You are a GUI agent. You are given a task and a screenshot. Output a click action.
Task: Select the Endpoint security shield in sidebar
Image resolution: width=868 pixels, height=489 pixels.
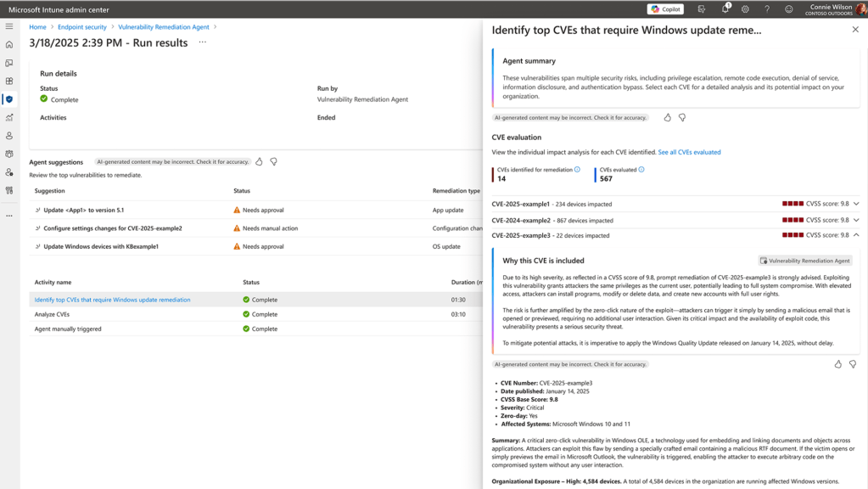[x=9, y=99]
